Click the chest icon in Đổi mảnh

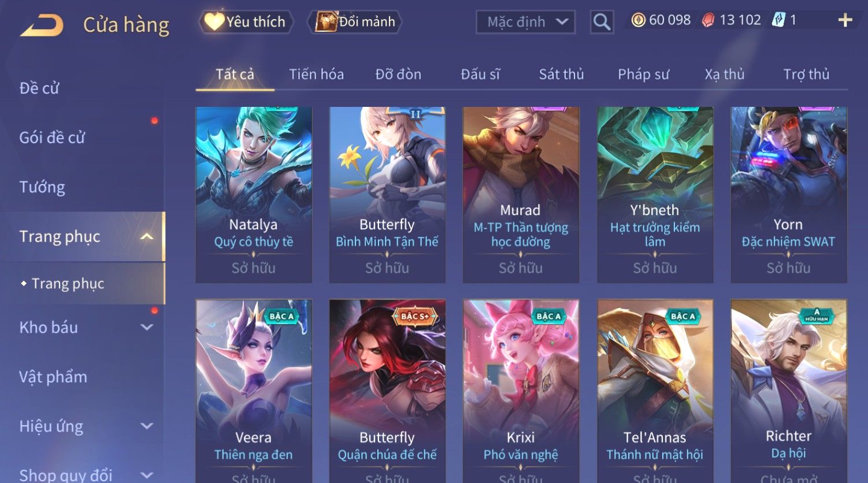(326, 22)
